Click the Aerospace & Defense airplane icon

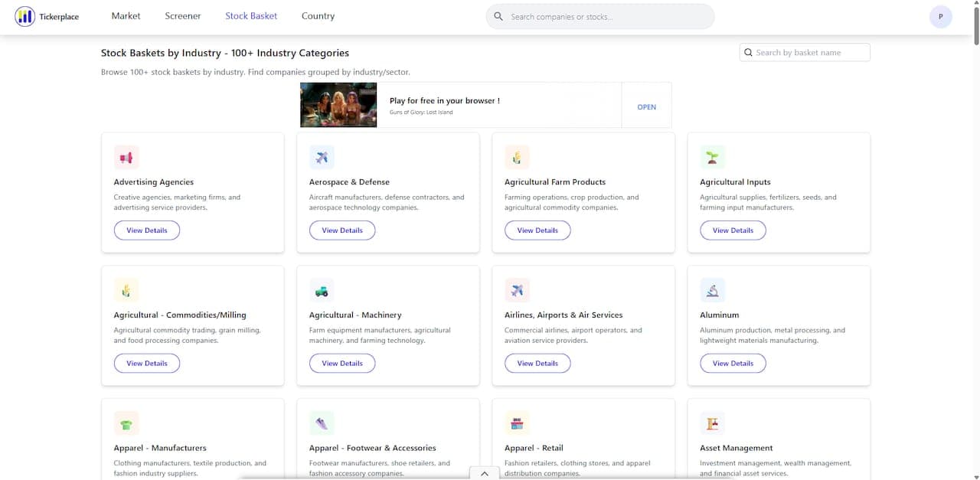[322, 158]
